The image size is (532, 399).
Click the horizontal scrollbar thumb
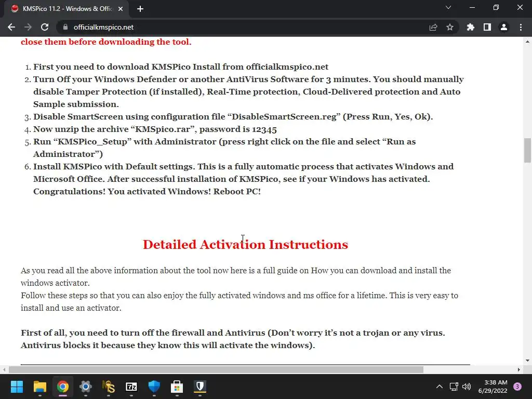point(216,369)
